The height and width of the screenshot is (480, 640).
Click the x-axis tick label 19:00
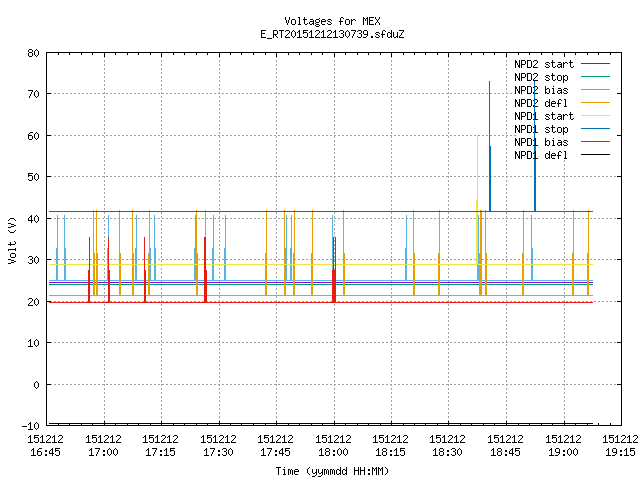564,452
